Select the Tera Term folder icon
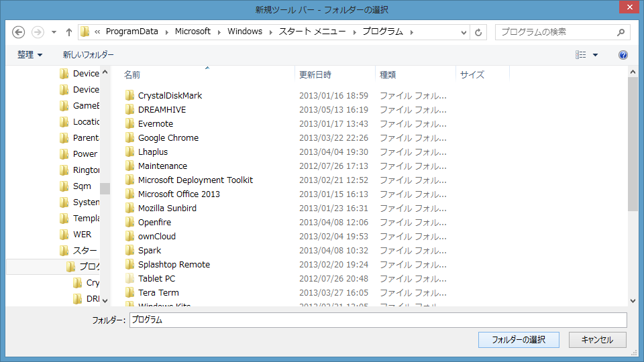The height and width of the screenshot is (362, 644). point(129,292)
